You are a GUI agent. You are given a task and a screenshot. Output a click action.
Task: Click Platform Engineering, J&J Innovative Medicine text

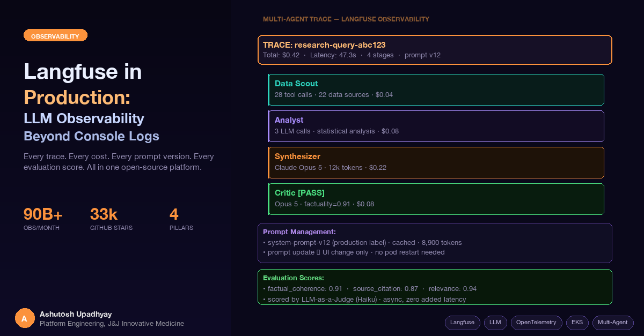click(112, 323)
